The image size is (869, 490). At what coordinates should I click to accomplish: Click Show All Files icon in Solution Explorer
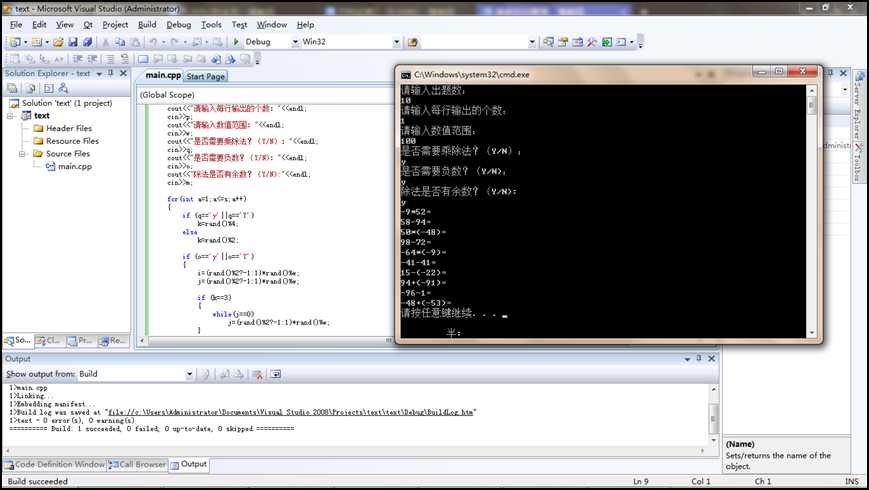[30, 88]
